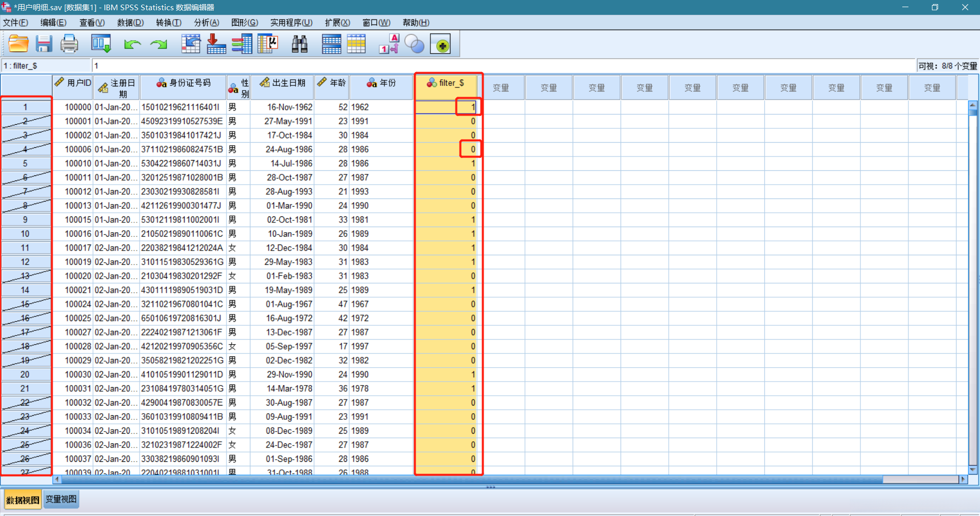
Task: Select the 年份 column header
Action: click(x=381, y=87)
